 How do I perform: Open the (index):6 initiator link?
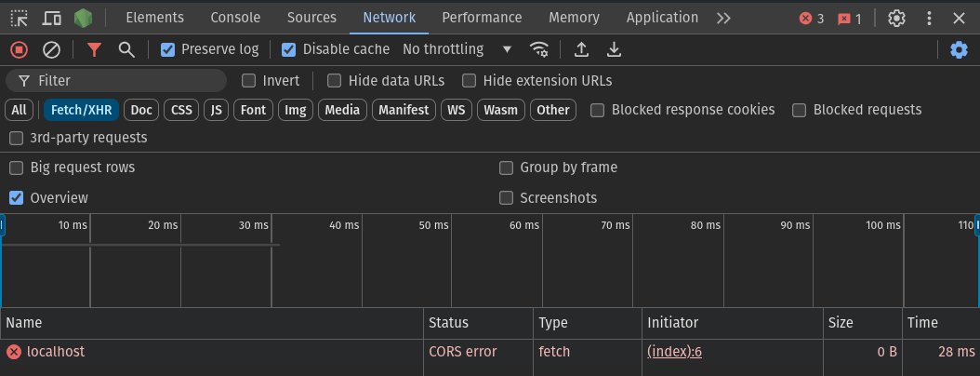[674, 352]
